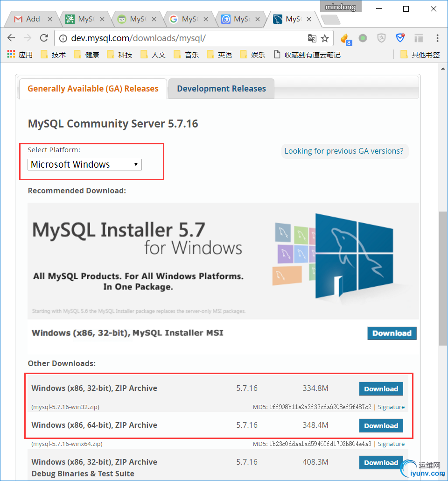Viewport: 448px width, 481px height.
Task: Click 'Looking for previous GA versions?' link
Action: 344,151
